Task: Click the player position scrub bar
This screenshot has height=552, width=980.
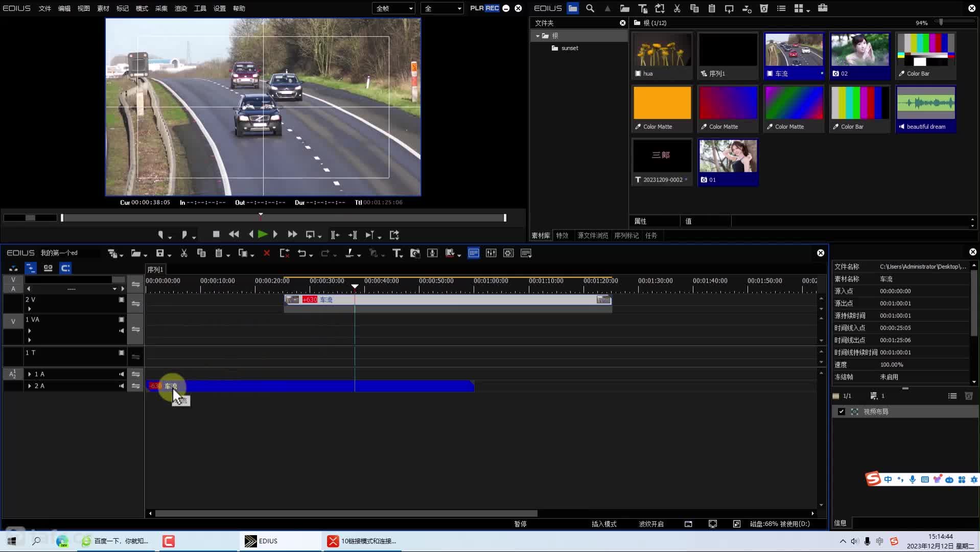Action: click(284, 218)
